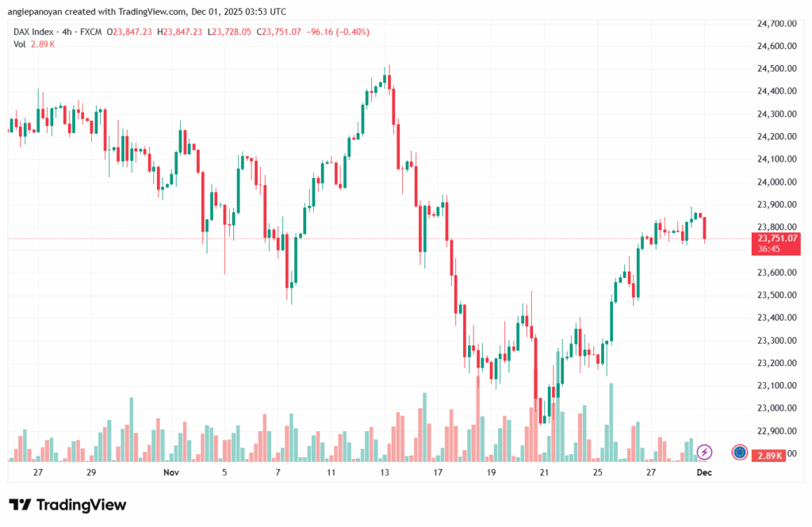Image resolution: width=812 pixels, height=527 pixels.
Task: Click the 24,000.00 price axis label
Action: tap(776, 181)
